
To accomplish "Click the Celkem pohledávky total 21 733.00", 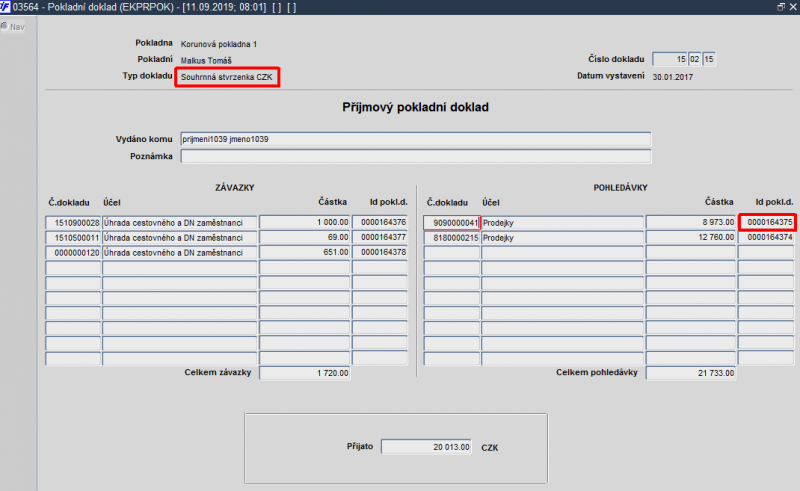I will [x=691, y=373].
